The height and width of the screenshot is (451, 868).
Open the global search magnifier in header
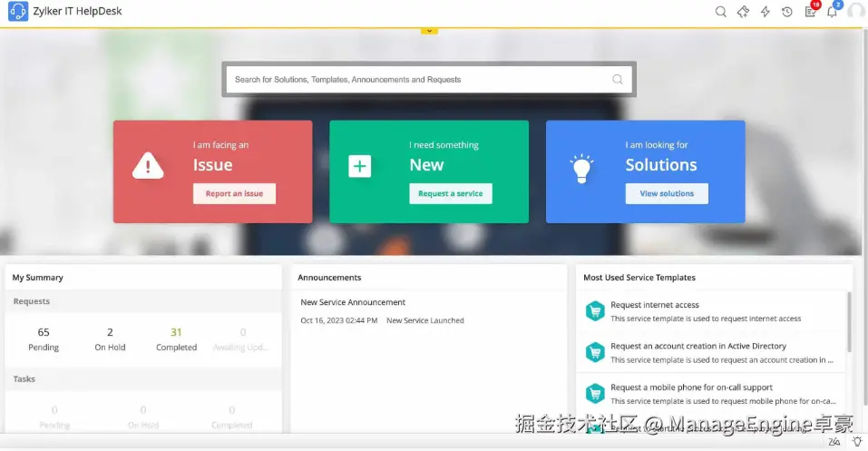pyautogui.click(x=720, y=12)
